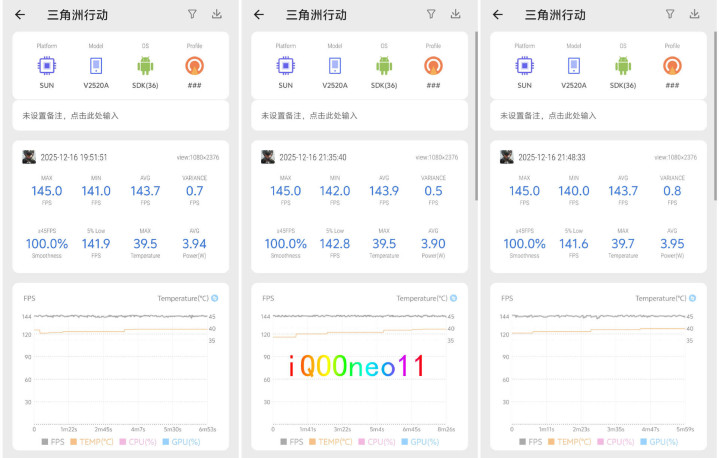This screenshot has height=458, width=719.
Task: Click the scrollbar in the 21:48:33 report
Action: (x=715, y=116)
